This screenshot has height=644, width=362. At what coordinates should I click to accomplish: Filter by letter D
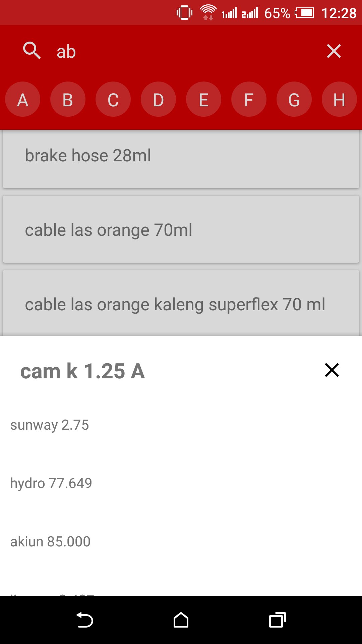[159, 100]
